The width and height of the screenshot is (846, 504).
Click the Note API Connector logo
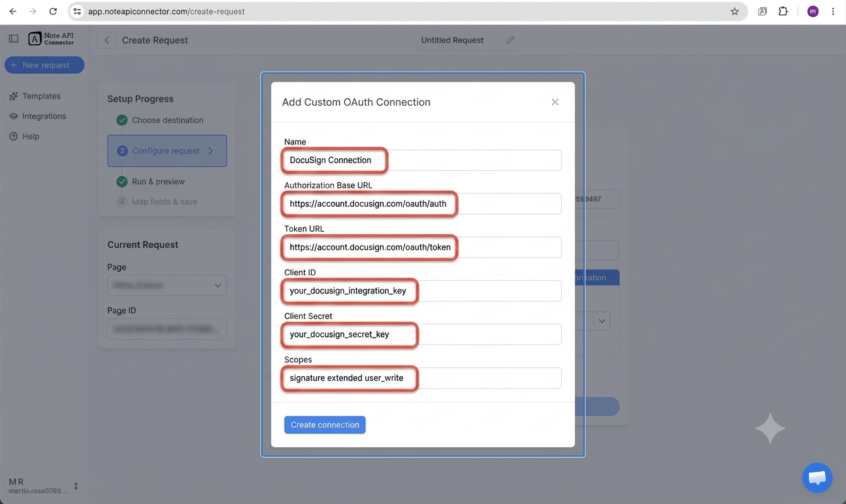click(x=52, y=39)
